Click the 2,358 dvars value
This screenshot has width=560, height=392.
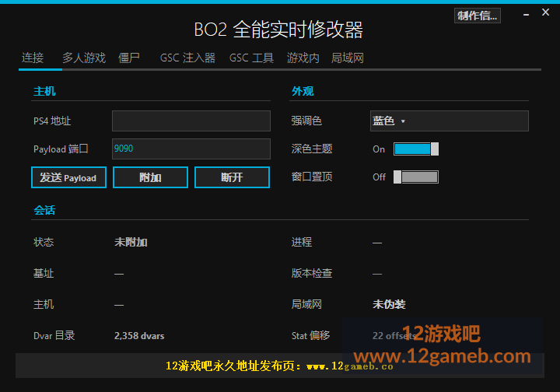[139, 336]
